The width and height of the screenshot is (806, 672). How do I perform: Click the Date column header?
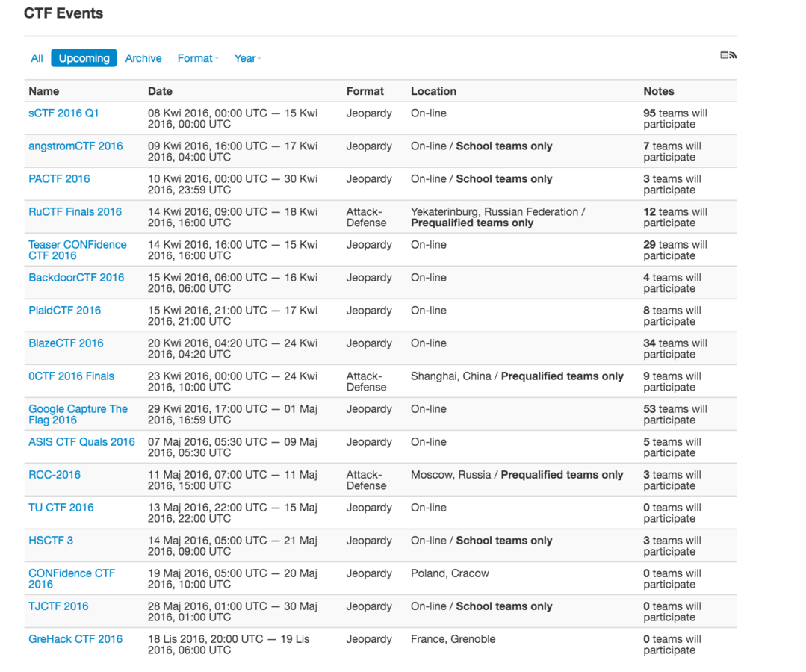(160, 91)
